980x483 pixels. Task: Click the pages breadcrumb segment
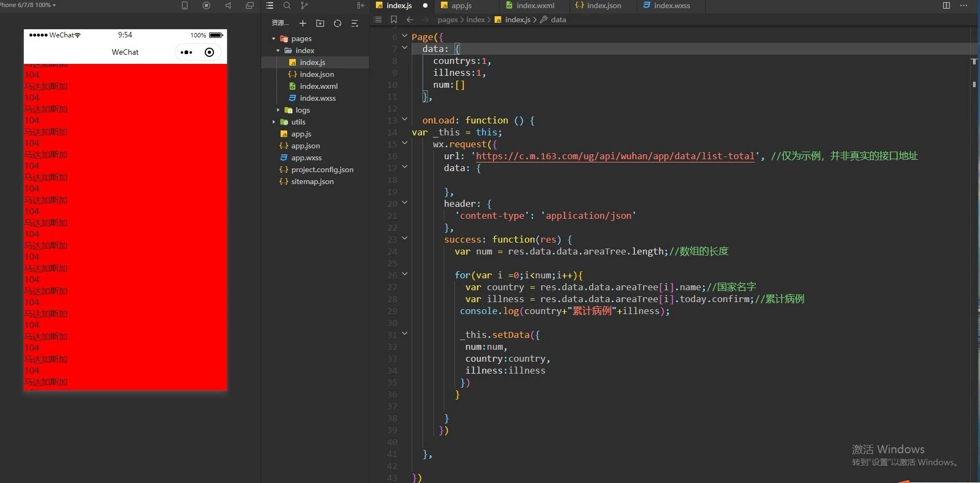point(447,19)
